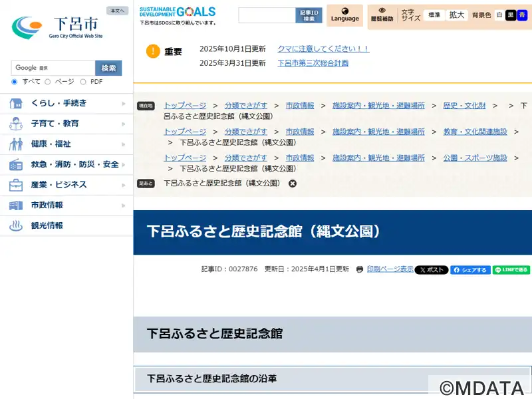Open the クマに注意してください notice link
This screenshot has height=399, width=532.
point(323,49)
